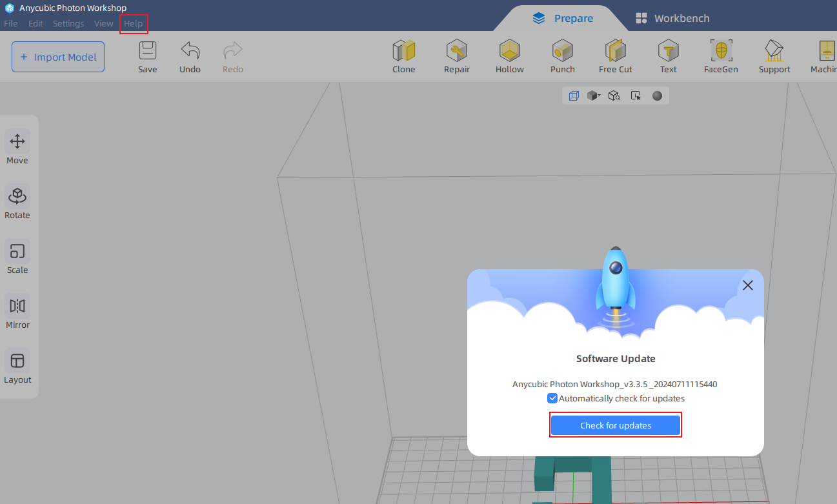Click the Software Update heading
This screenshot has height=504, width=837.
click(x=616, y=358)
